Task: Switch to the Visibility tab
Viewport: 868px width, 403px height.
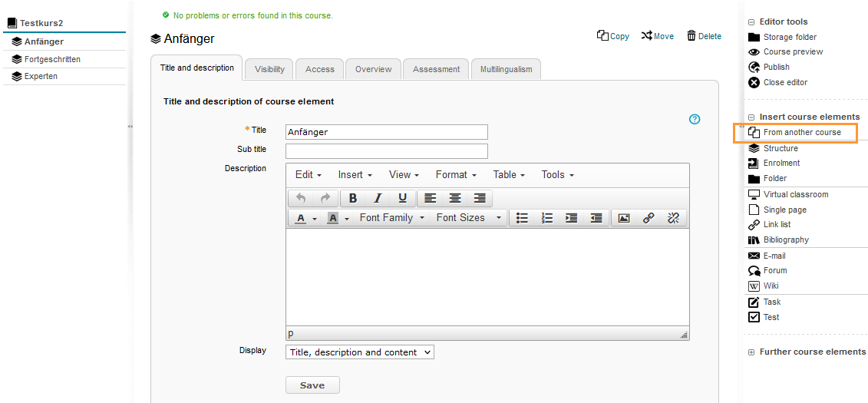Action: click(x=269, y=69)
